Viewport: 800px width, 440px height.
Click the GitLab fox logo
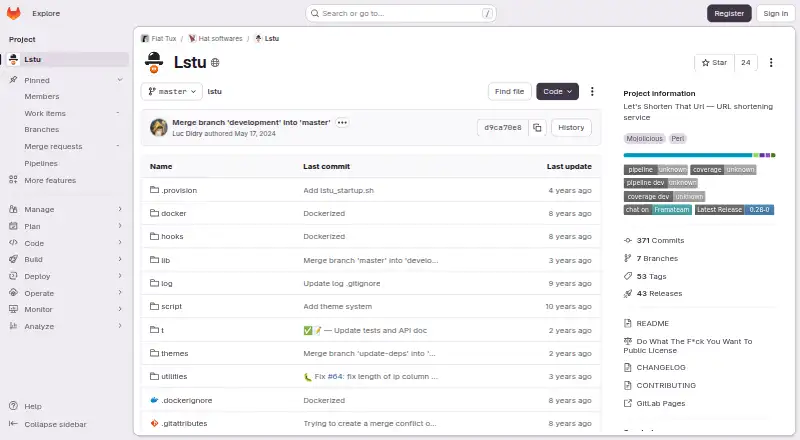[x=14, y=13]
